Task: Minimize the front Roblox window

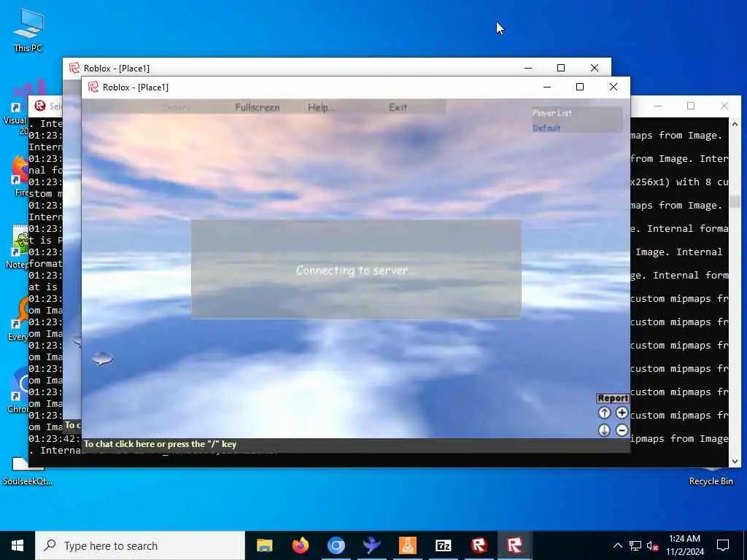Action: 547,87
